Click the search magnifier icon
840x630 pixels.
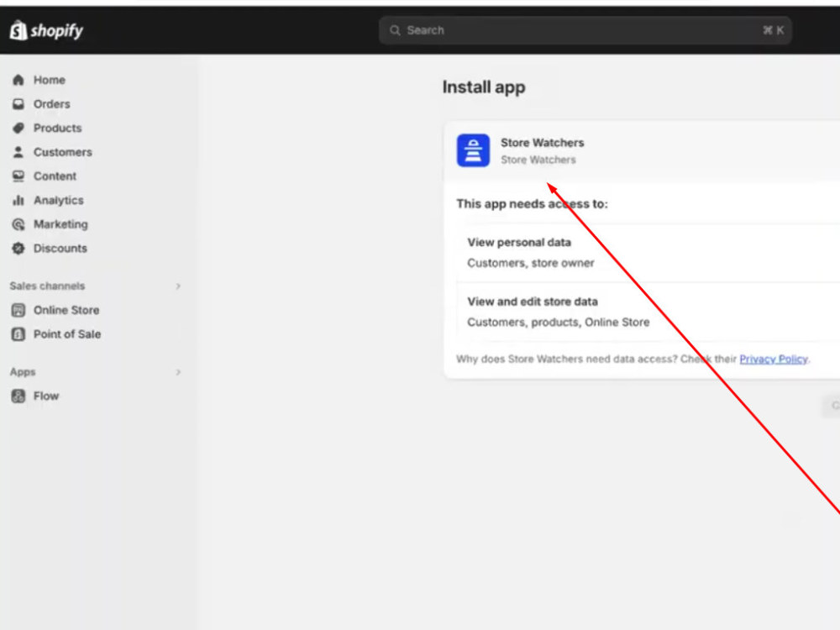395,30
